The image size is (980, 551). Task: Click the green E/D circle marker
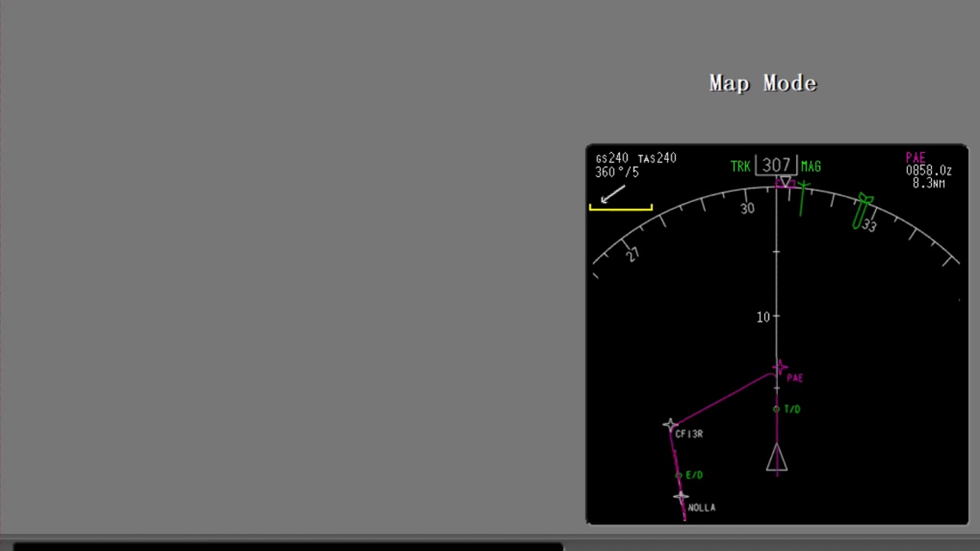point(678,475)
